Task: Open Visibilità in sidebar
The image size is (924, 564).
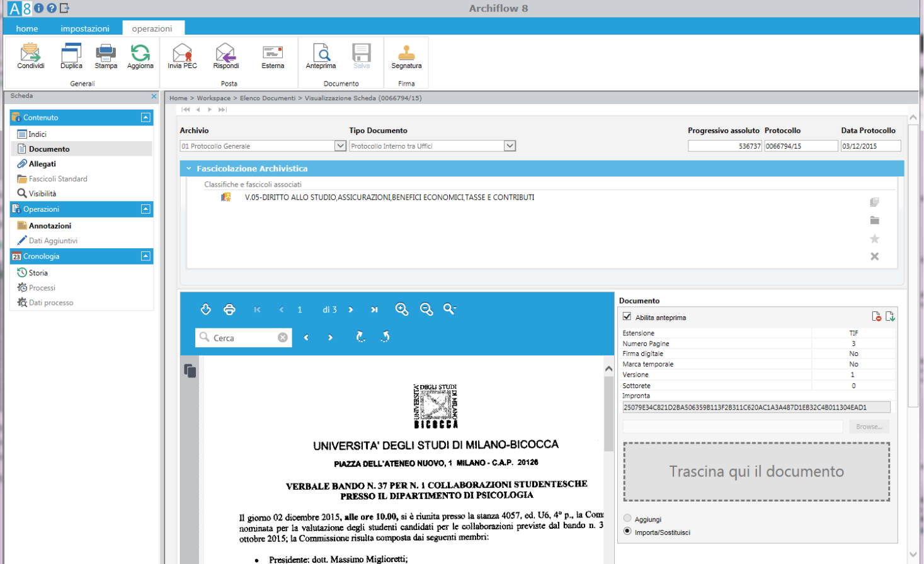Action: click(x=42, y=193)
